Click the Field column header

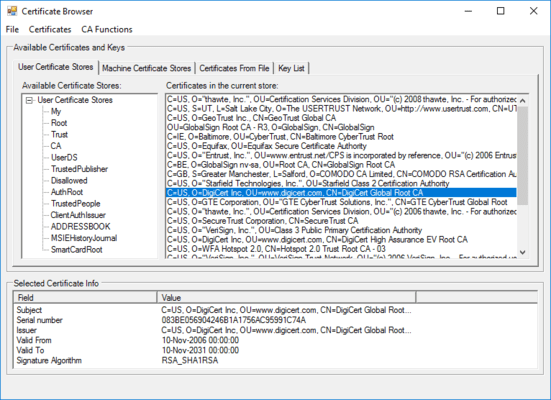85,298
